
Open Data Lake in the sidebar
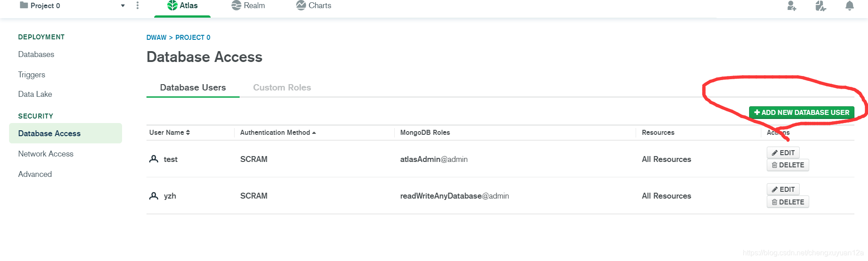(35, 94)
